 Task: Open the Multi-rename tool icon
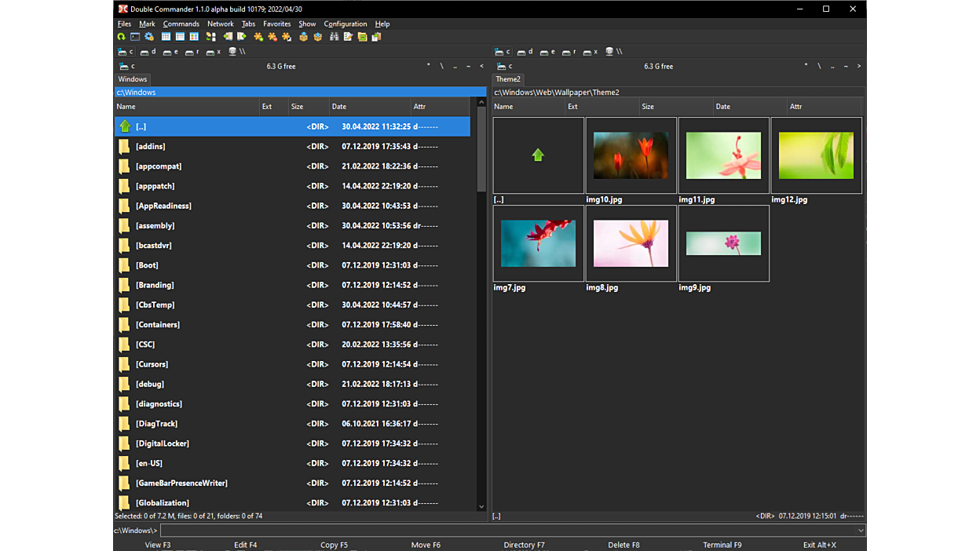point(348,37)
